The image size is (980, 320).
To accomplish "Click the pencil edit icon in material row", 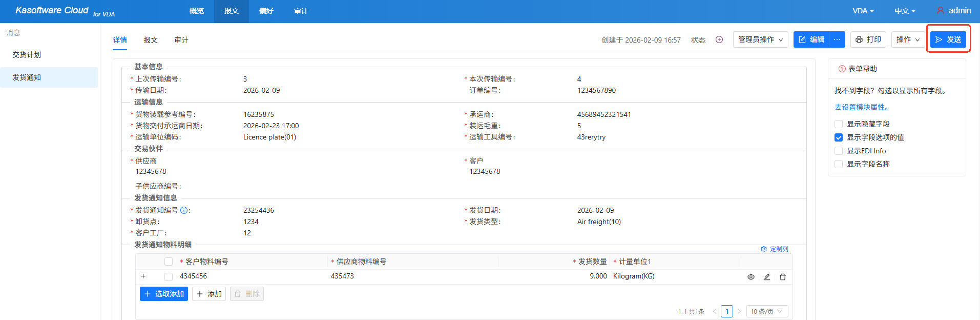I will point(767,277).
